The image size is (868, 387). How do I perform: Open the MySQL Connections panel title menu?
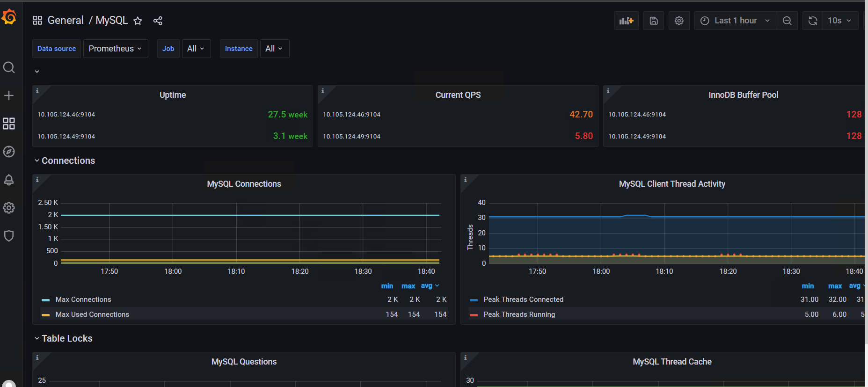(244, 184)
